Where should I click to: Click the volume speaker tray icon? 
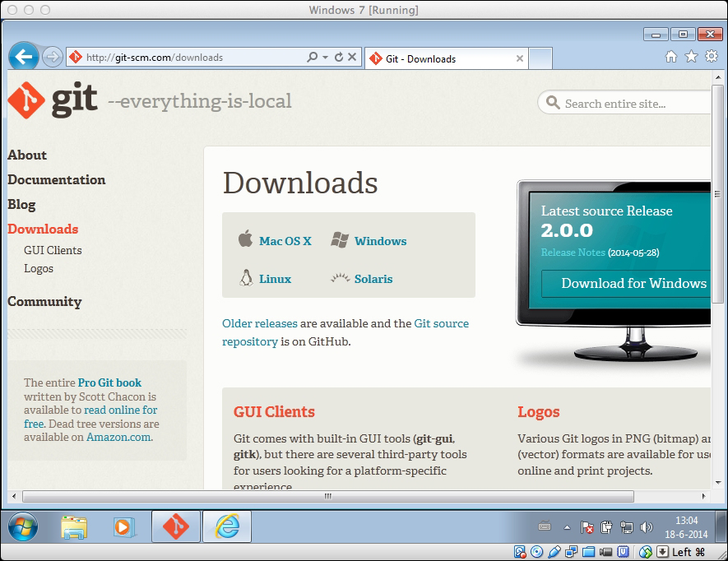point(647,527)
